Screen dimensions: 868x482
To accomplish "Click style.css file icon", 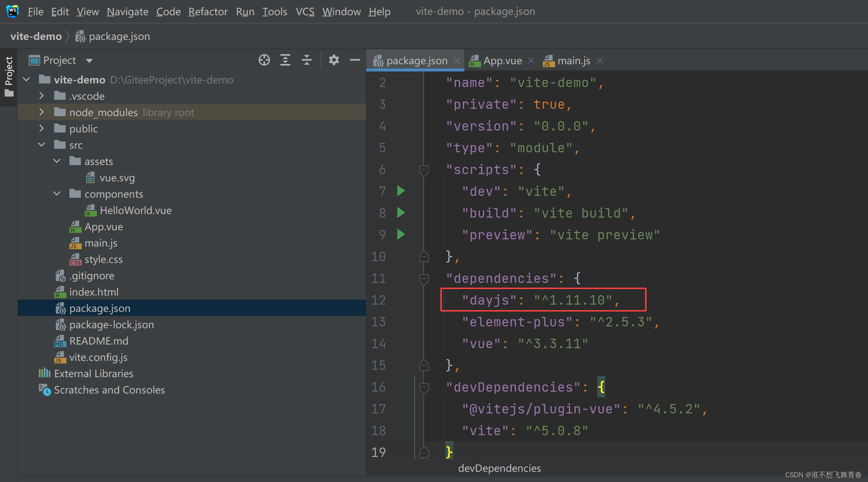I will click(x=75, y=259).
